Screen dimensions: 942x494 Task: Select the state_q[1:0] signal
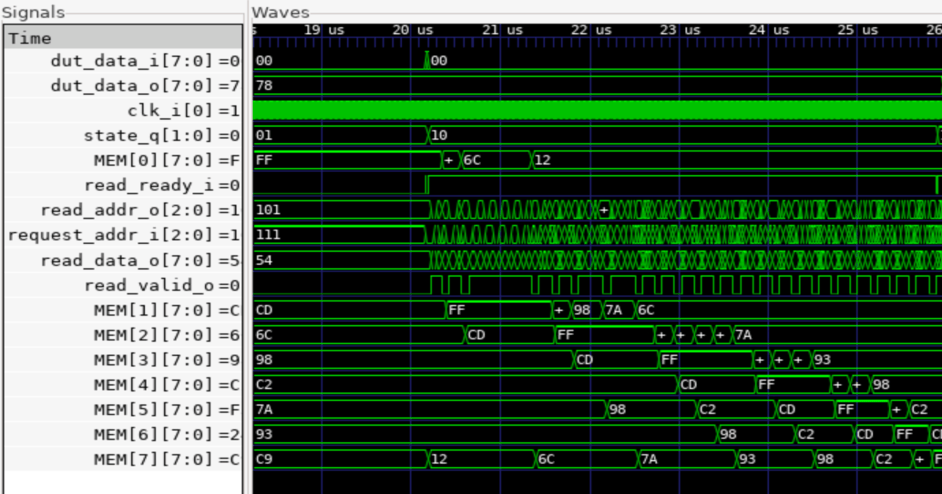point(160,135)
